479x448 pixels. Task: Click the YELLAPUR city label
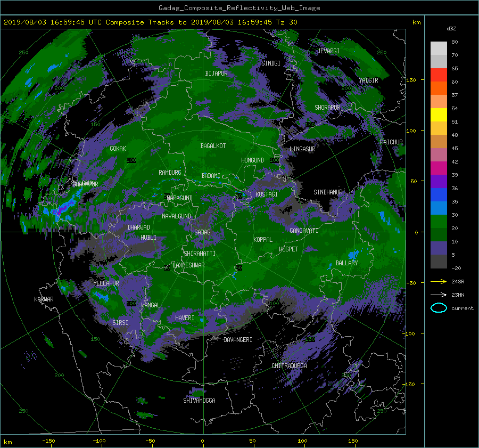click(106, 283)
